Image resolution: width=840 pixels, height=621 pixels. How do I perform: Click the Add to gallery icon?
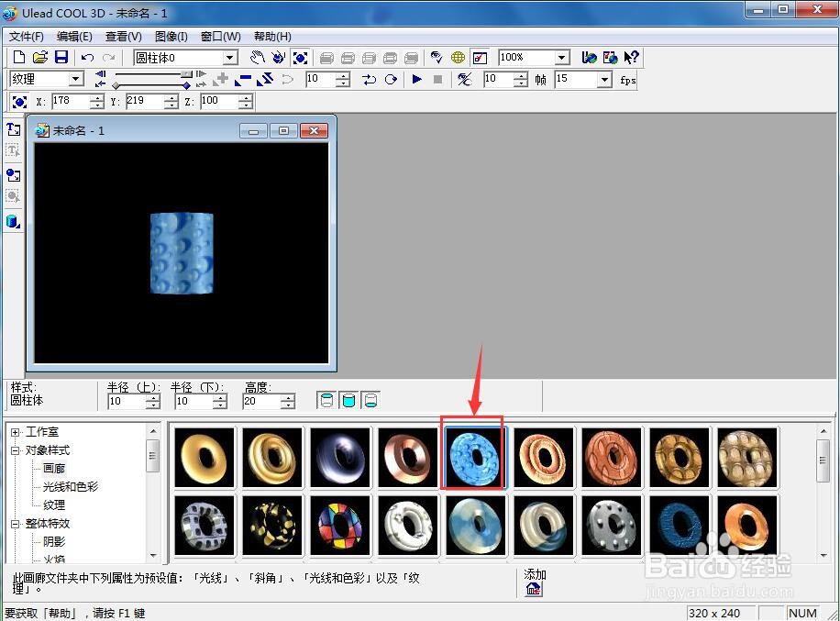533,590
